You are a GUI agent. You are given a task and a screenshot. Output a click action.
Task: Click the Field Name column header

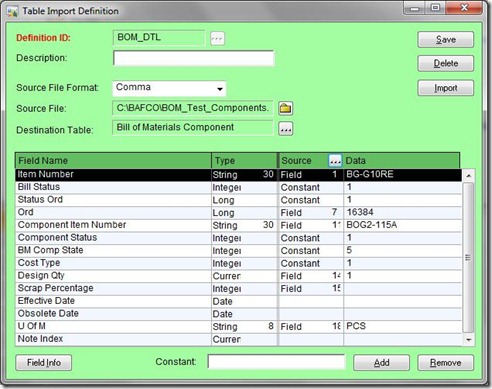113,161
